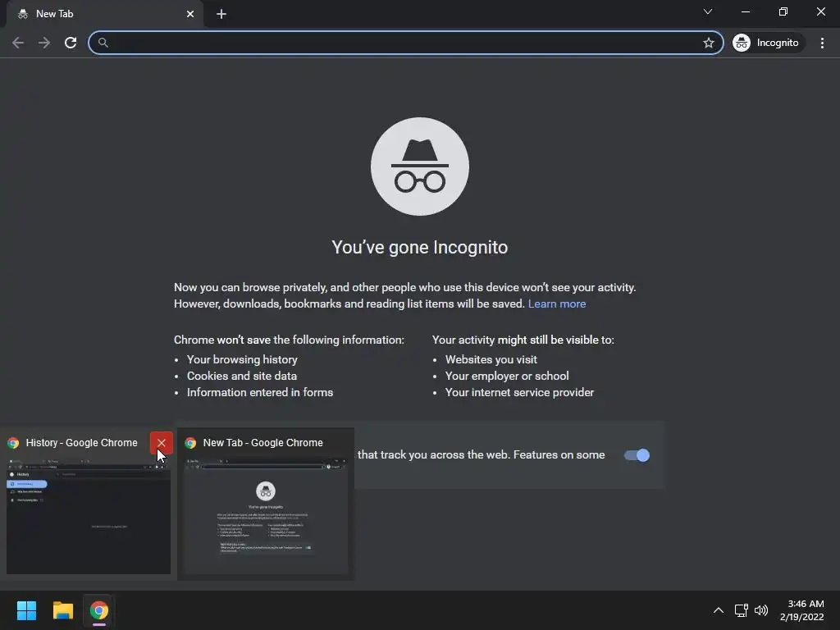Switch to the History window thumbnail
Screen dimensions: 840x630
pos(89,515)
